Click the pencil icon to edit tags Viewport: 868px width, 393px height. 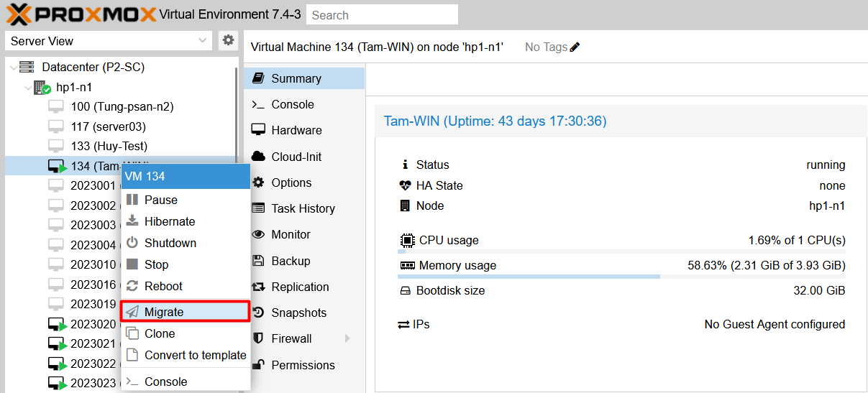[x=575, y=47]
